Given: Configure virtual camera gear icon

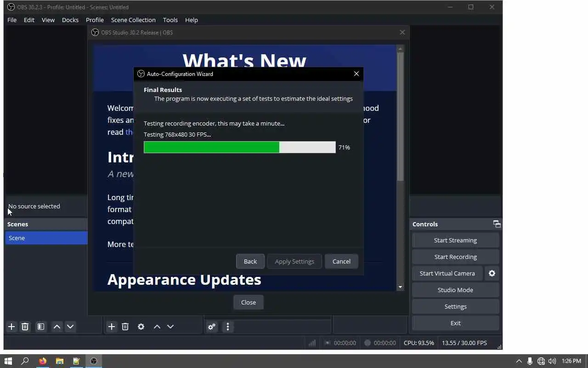Looking at the screenshot, I should pos(492,273).
